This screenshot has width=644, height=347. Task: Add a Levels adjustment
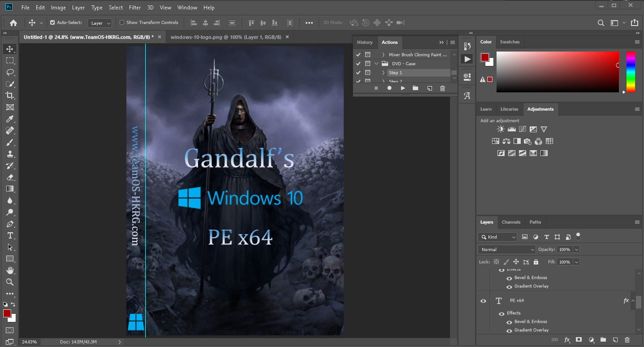(x=511, y=129)
